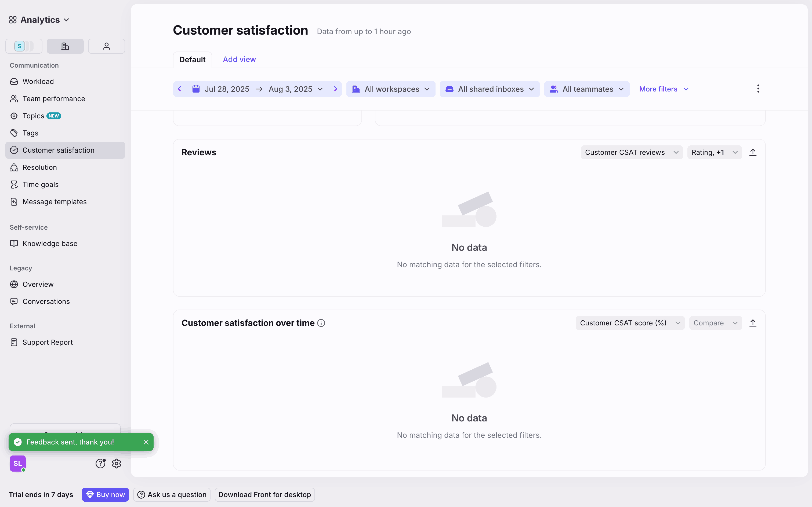Click export icon for satisfaction over time
Screen dimensions: 812x507
pos(753,323)
